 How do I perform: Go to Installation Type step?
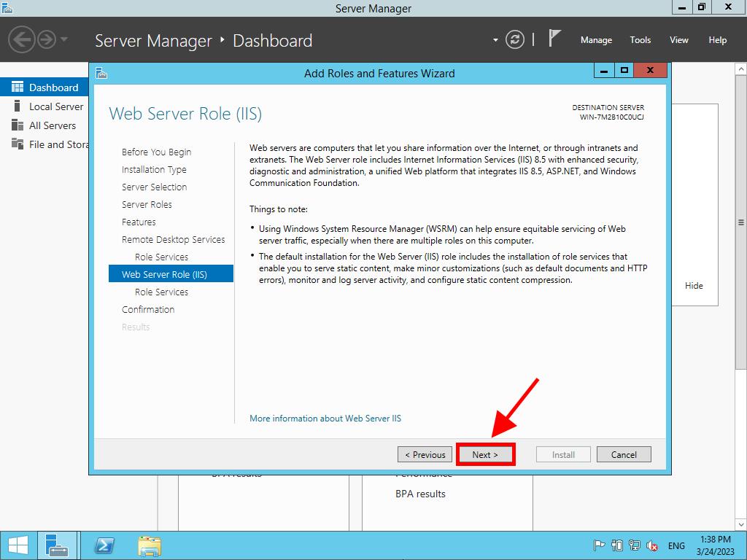tap(154, 169)
